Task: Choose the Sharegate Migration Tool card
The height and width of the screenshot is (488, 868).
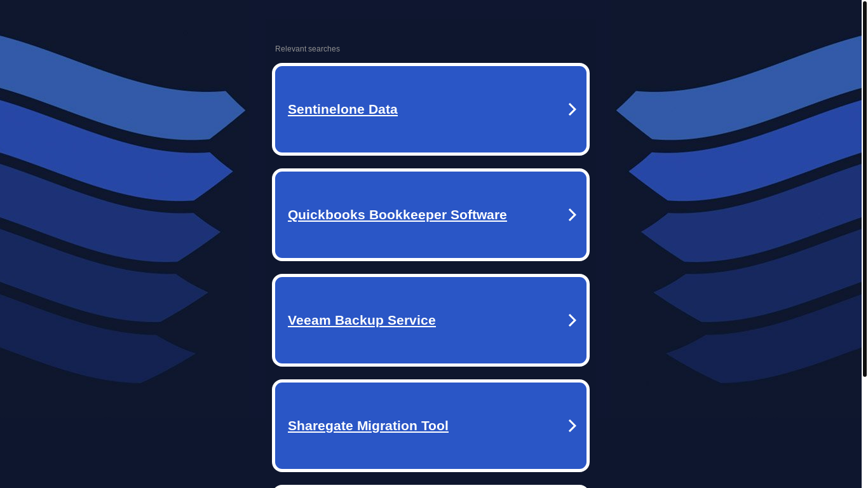Action: (431, 426)
